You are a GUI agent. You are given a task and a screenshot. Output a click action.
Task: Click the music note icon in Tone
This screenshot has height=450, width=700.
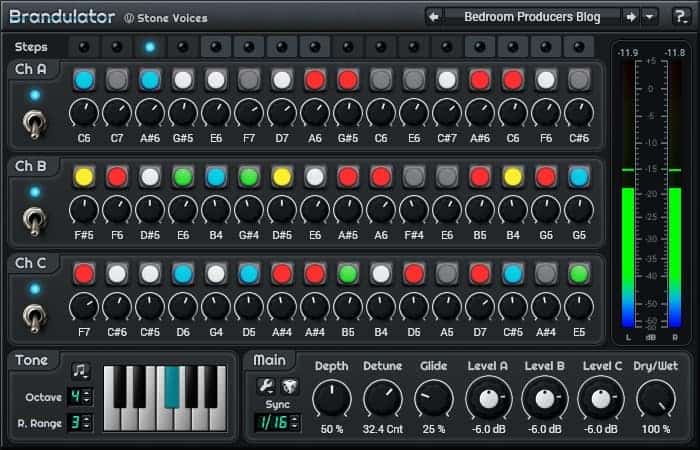81,371
